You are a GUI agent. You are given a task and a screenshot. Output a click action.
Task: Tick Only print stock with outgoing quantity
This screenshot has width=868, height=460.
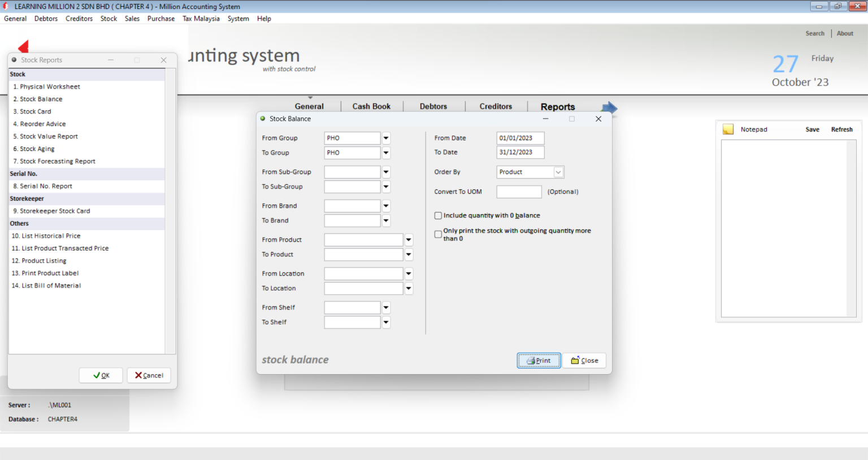click(x=438, y=234)
